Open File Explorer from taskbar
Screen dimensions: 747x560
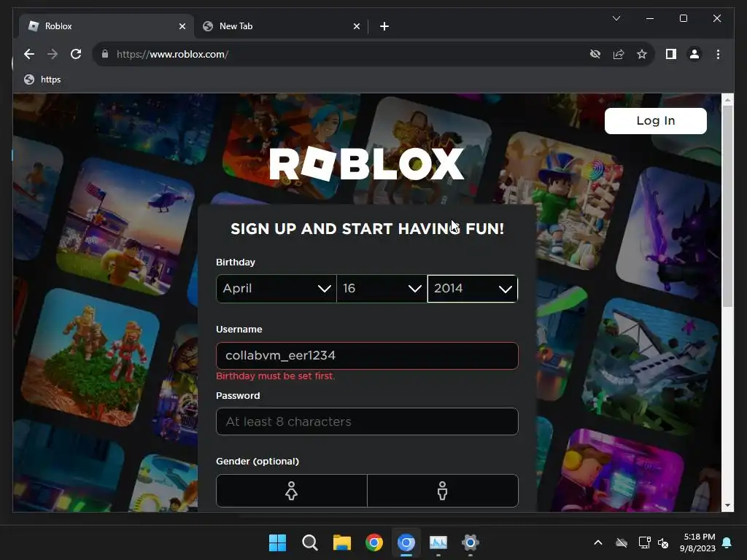[x=341, y=542]
